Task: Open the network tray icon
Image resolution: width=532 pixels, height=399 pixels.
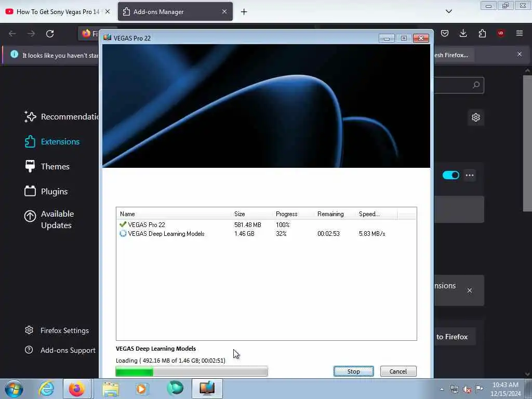Action: [x=454, y=390]
